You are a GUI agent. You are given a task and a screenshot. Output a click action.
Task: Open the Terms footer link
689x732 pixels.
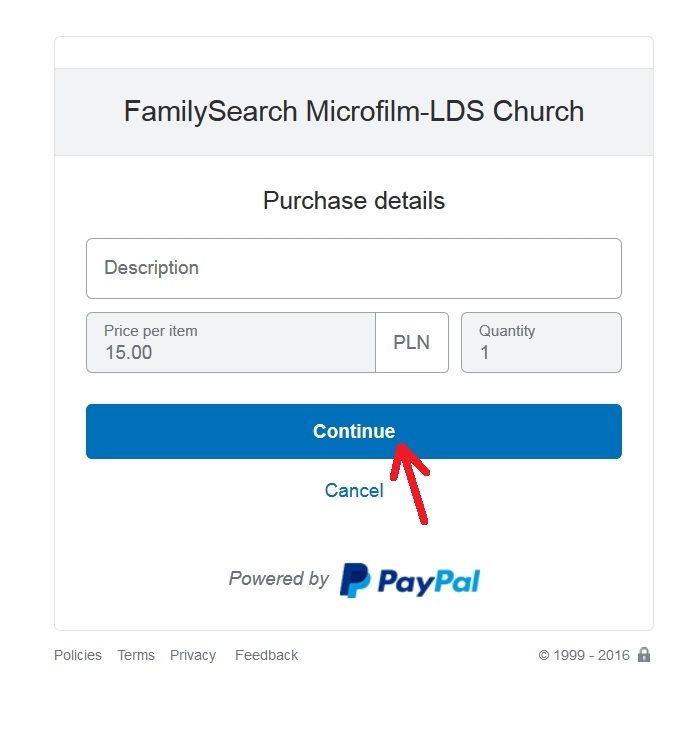136,655
